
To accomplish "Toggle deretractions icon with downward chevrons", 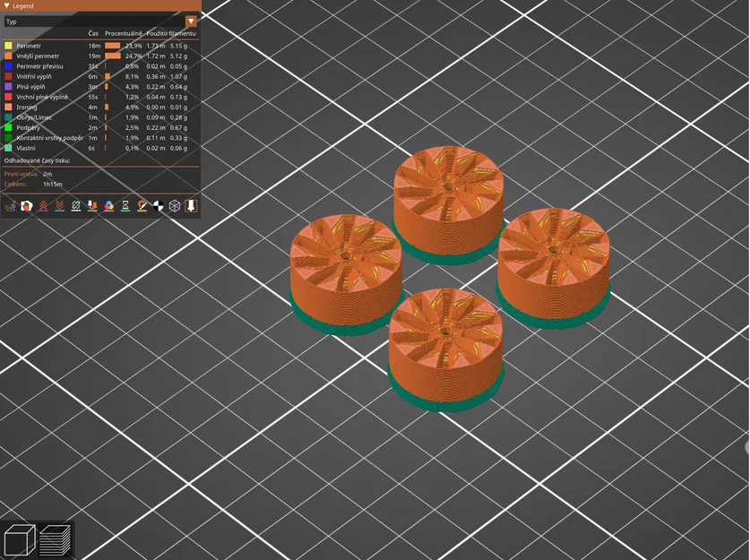I will (60, 206).
